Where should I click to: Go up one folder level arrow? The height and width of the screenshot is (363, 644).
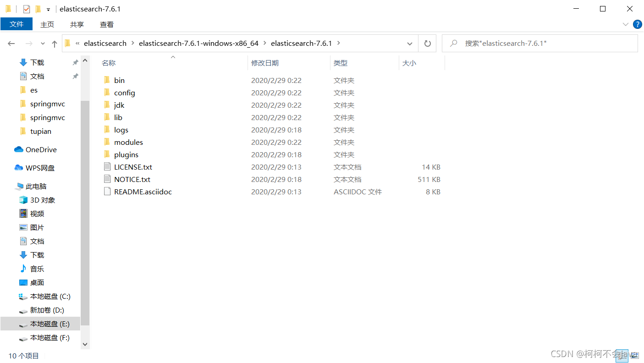pos(55,44)
